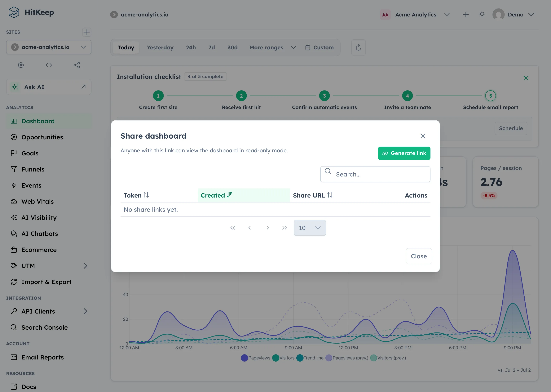Open site settings gear icon
The height and width of the screenshot is (392, 551).
(x=21, y=65)
